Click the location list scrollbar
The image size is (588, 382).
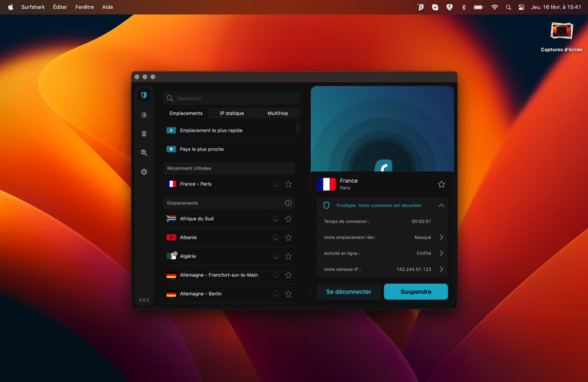tap(298, 128)
